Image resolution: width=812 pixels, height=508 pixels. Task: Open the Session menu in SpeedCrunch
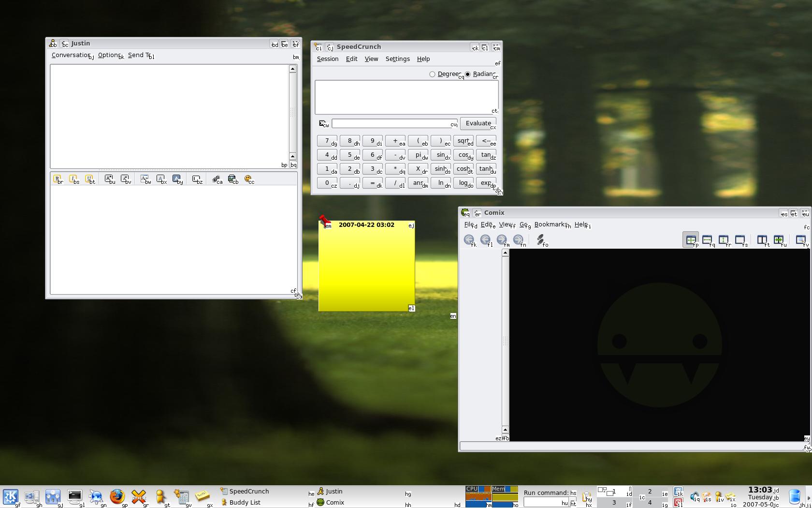327,59
